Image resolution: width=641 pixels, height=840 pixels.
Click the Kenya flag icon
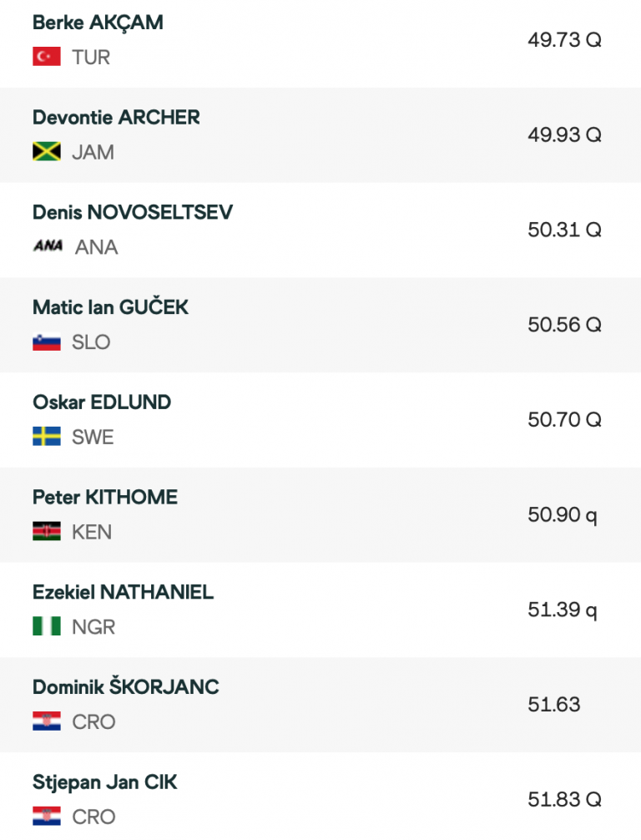pos(47,532)
